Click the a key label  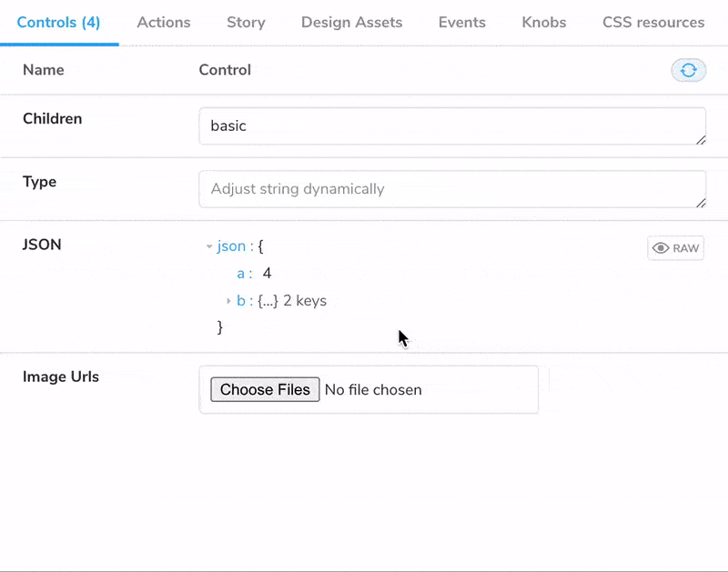[x=240, y=274]
